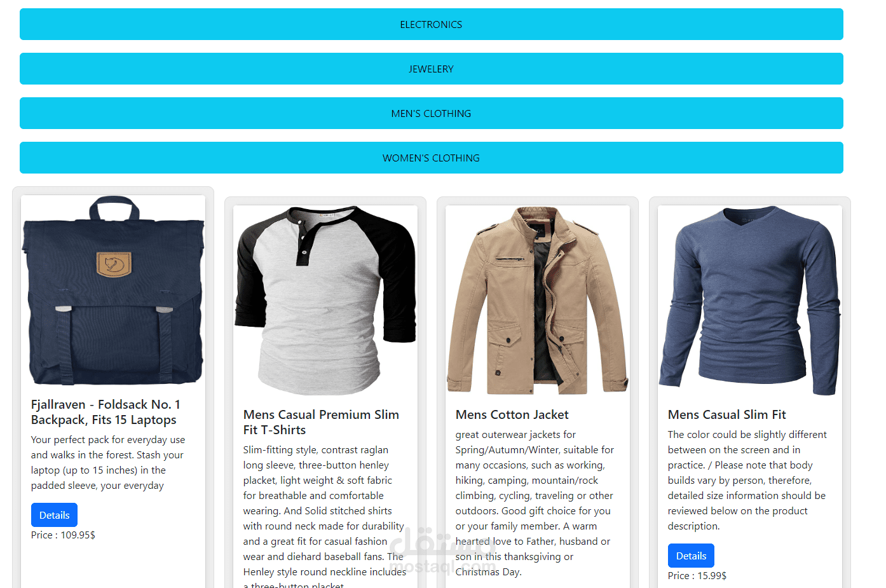Click the Casual Slim Fit color description
The height and width of the screenshot is (588, 886).
tap(747, 480)
